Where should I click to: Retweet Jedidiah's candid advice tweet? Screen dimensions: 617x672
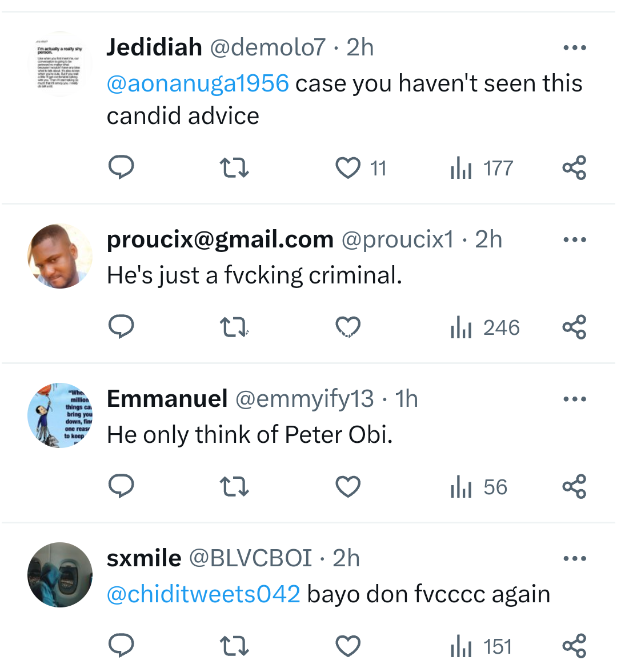234,168
